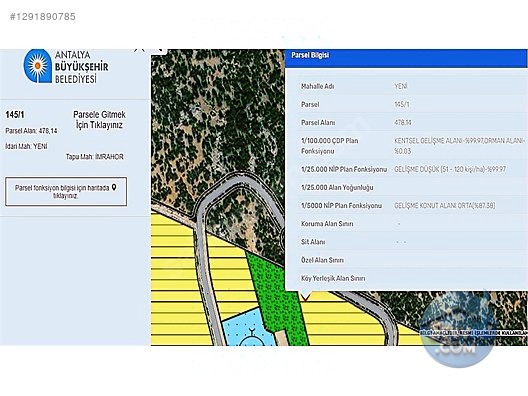Click the 'Koruma Alan Sınırı' row label
This screenshot has height=396, width=528.
(327, 224)
